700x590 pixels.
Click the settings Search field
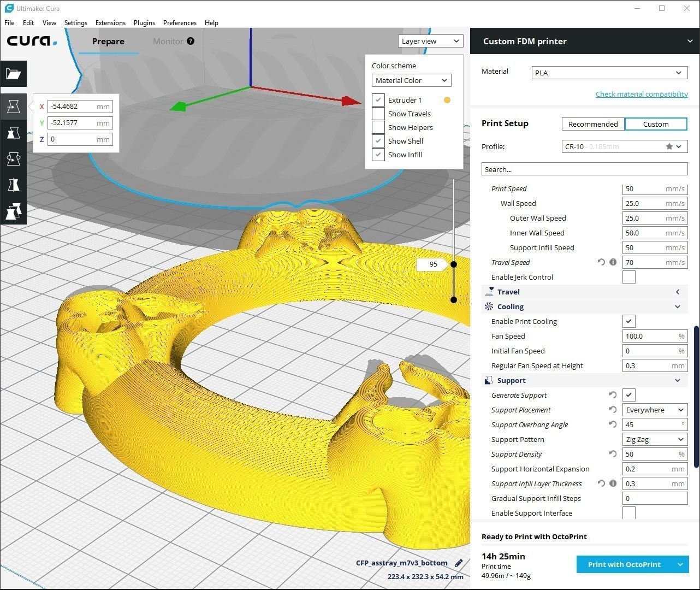(584, 169)
